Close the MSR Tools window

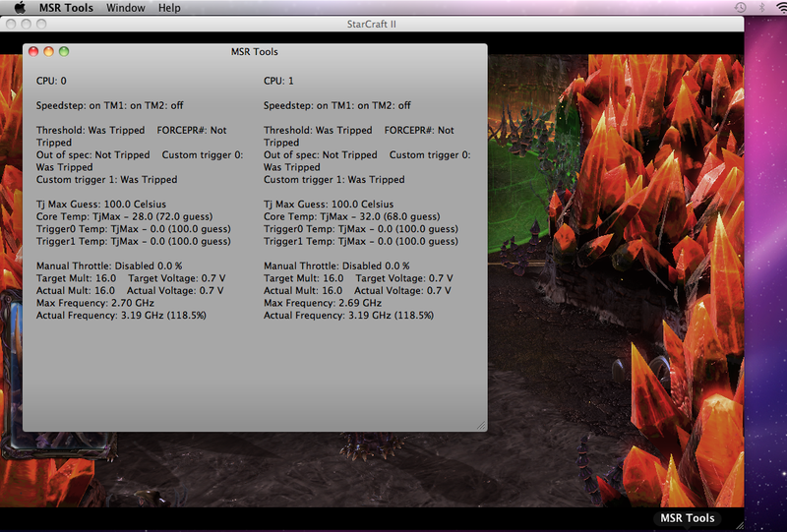tap(33, 51)
